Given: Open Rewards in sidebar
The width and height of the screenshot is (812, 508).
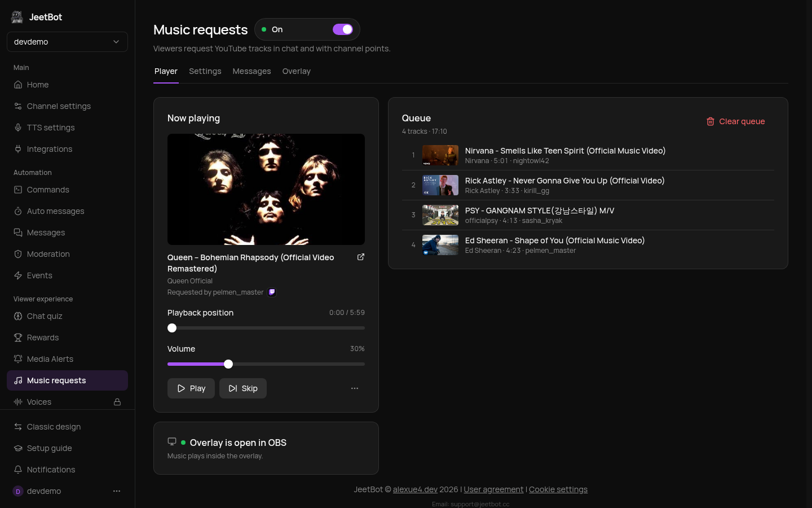Looking at the screenshot, I should (67, 338).
